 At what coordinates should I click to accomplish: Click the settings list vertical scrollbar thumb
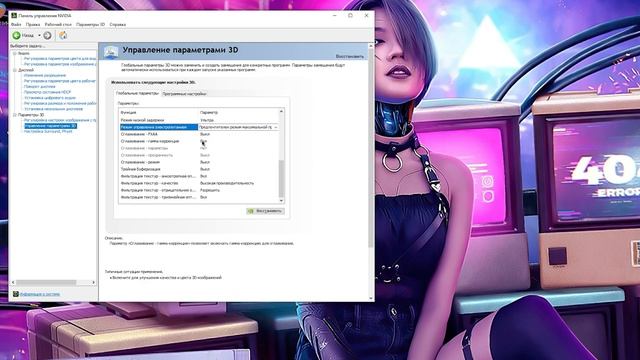[x=281, y=178]
